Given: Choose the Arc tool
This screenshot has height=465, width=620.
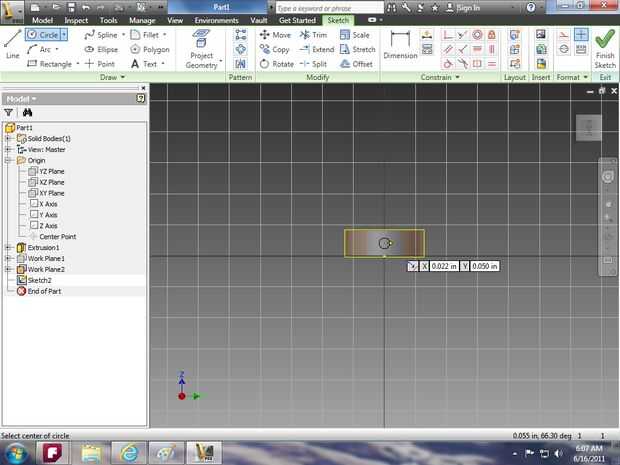Looking at the screenshot, I should (x=40, y=49).
